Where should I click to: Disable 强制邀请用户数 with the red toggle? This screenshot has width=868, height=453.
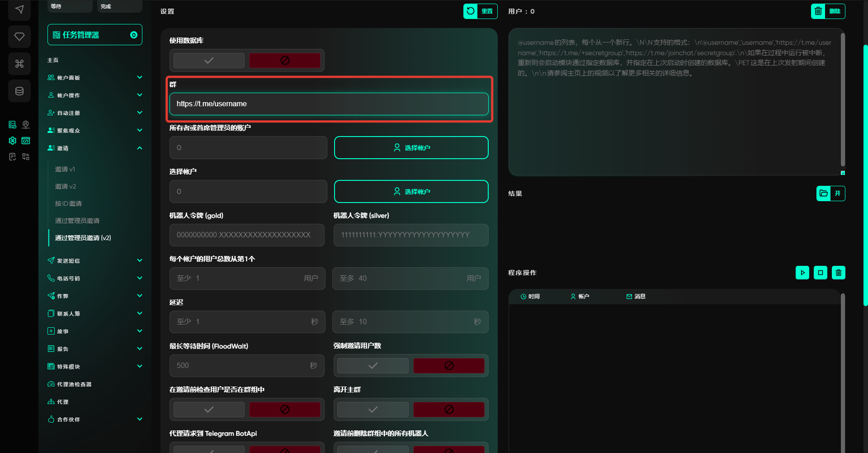448,366
